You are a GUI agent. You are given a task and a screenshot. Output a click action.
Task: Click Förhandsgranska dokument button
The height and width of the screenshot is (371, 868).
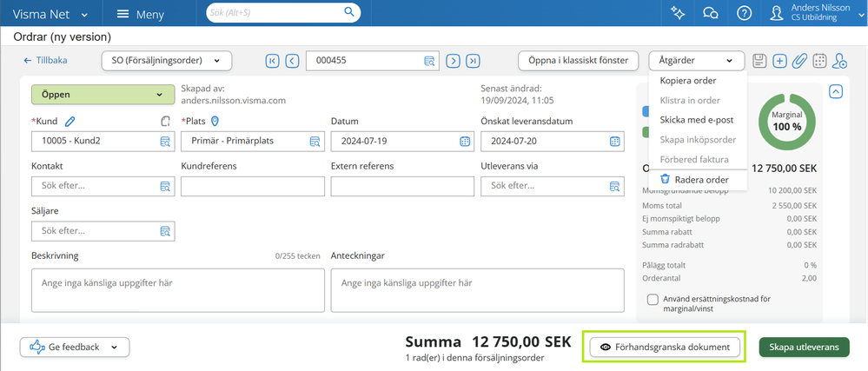pyautogui.click(x=665, y=348)
